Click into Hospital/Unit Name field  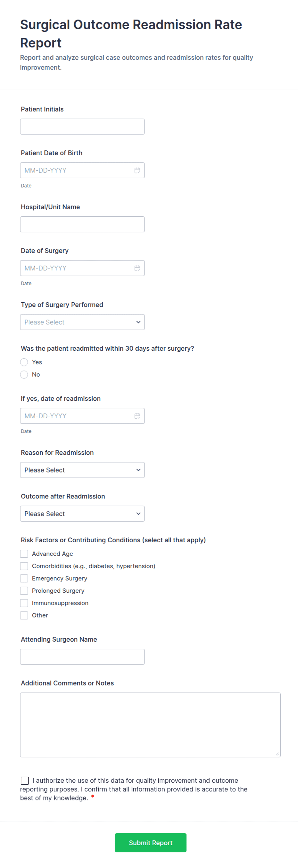point(82,224)
